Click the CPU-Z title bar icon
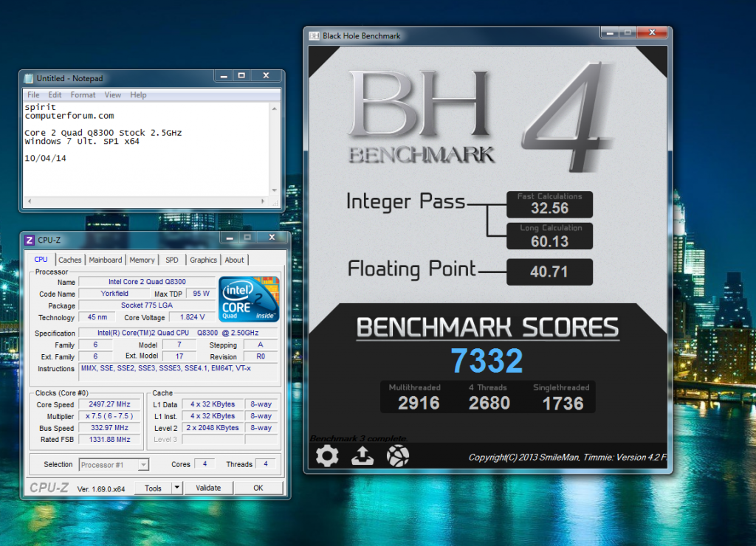The height and width of the screenshot is (546, 756). coord(30,240)
